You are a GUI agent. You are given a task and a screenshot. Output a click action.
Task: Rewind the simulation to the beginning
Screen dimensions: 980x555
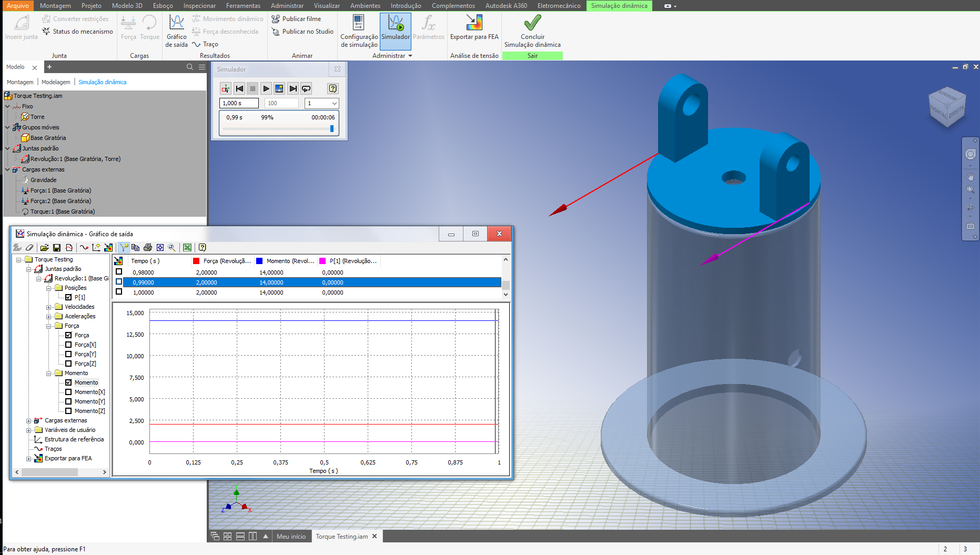click(x=239, y=88)
